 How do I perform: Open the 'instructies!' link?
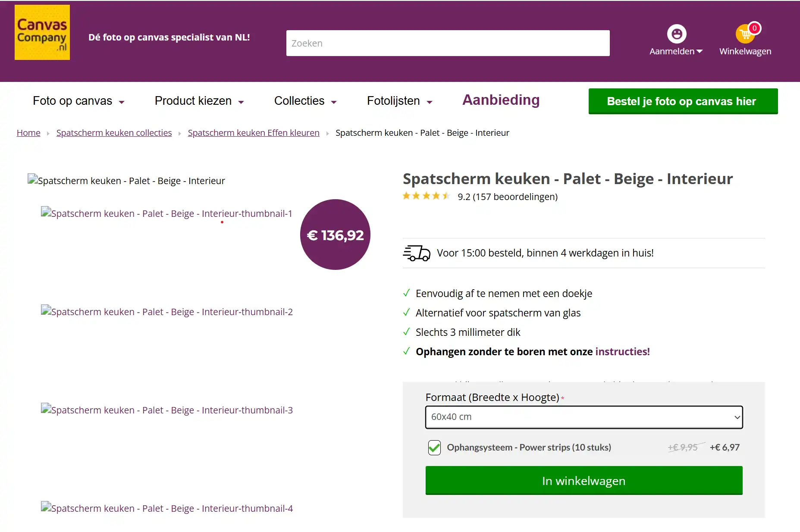[622, 351]
